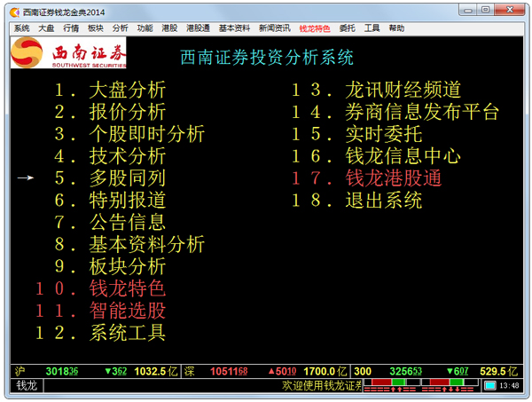This screenshot has width=532, height=402.
Task: Click Shanghai turnover 1032.5亿
Action: coord(156,372)
